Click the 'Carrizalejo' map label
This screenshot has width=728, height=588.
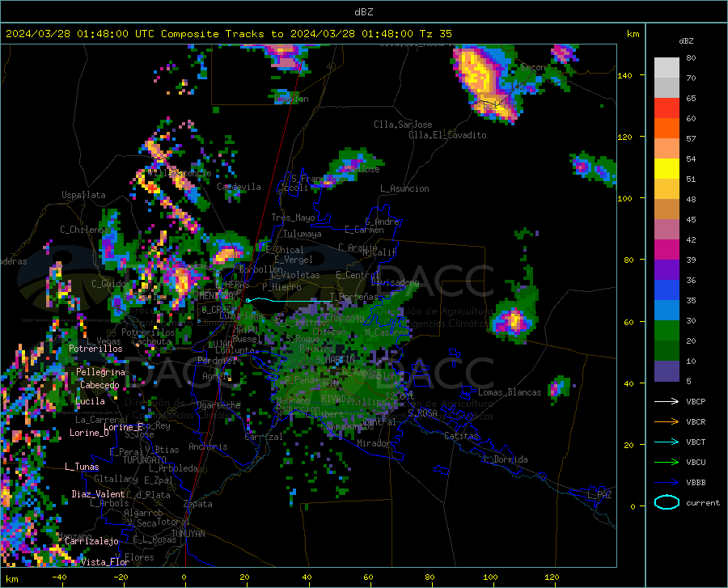click(x=91, y=541)
